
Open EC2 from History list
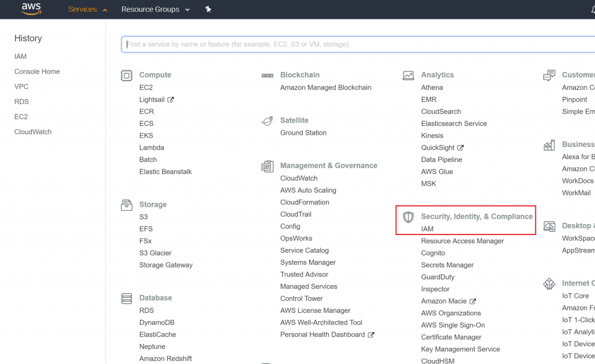[x=21, y=117]
